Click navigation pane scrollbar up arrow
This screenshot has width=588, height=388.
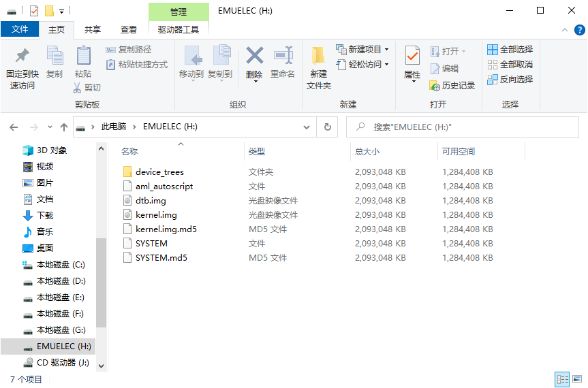click(x=101, y=148)
